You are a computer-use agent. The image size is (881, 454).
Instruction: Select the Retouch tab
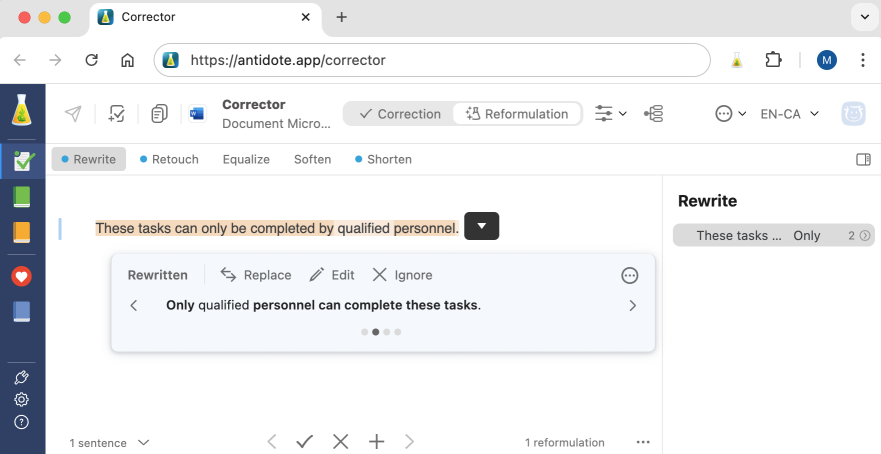point(169,160)
